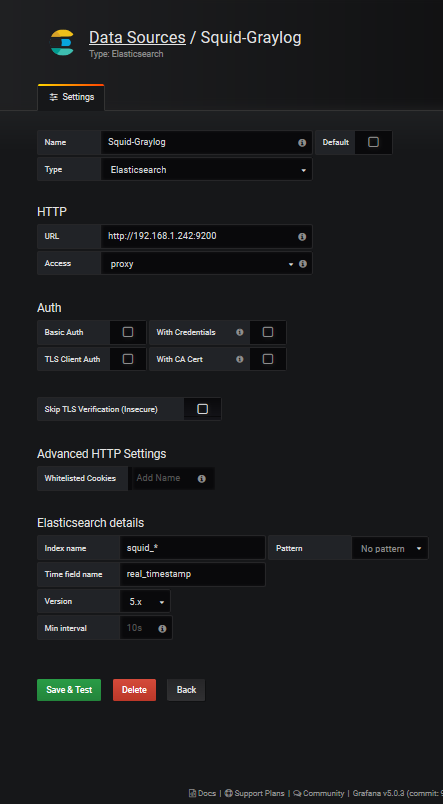This screenshot has height=804, width=443.
Task: Tick the Default data source checkbox
Action: [373, 142]
